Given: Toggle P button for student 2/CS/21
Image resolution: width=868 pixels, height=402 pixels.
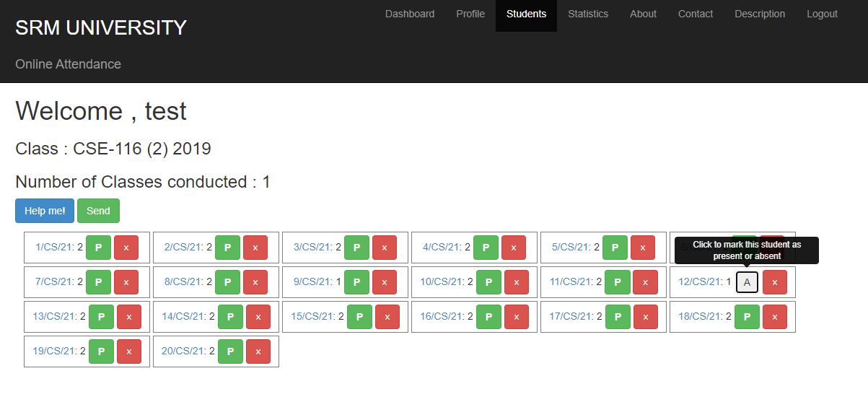Looking at the screenshot, I should [227, 248].
